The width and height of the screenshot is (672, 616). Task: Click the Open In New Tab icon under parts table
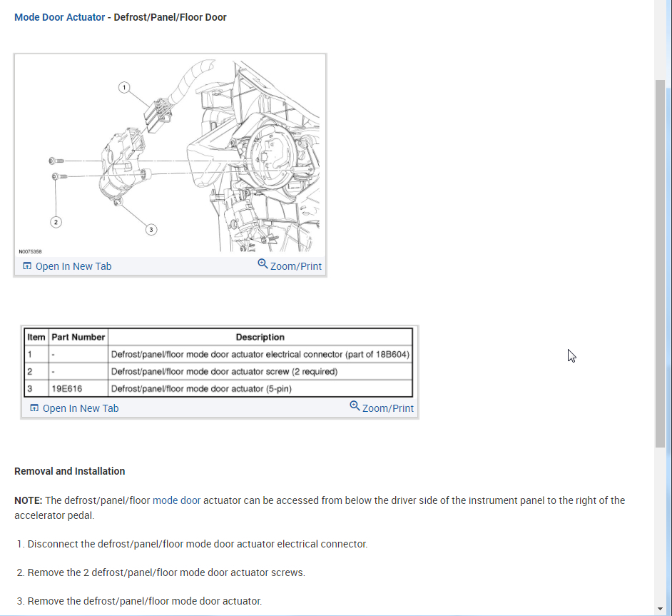coord(34,408)
